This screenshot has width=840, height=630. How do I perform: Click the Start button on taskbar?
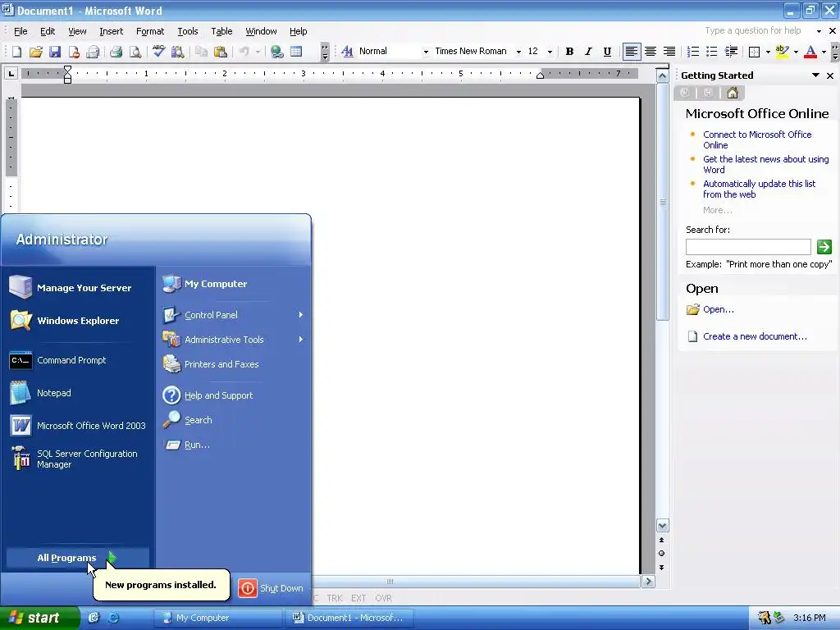[39, 618]
